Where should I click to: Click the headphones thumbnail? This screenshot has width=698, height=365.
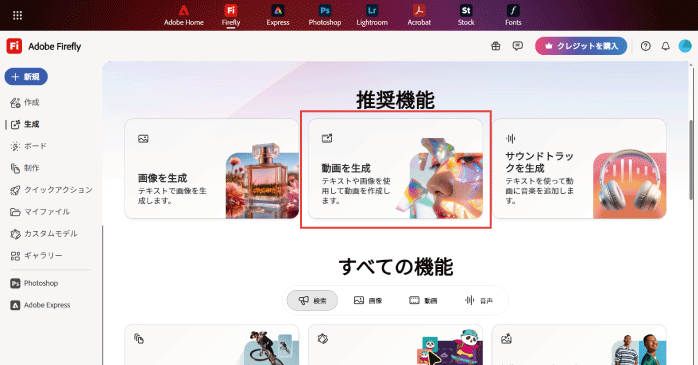630,185
